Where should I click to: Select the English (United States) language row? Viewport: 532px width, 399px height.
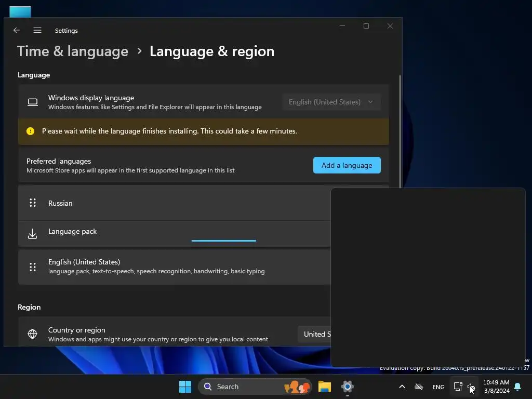[x=175, y=267]
